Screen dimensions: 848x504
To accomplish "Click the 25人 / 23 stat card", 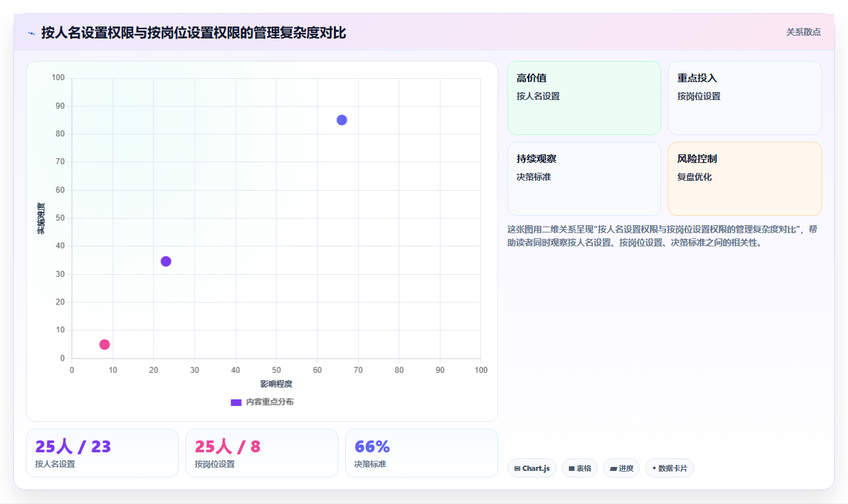I will coord(102,453).
